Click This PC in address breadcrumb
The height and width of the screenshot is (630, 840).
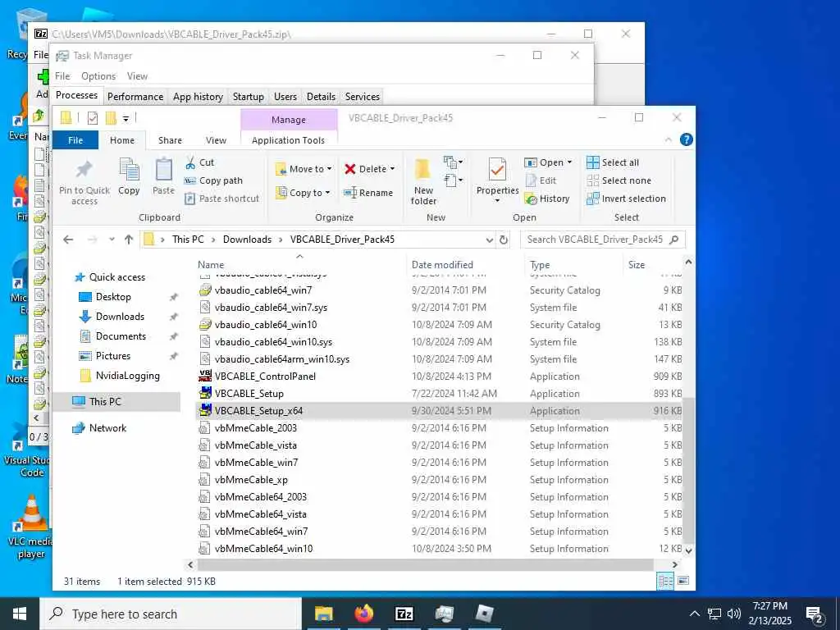pos(188,240)
